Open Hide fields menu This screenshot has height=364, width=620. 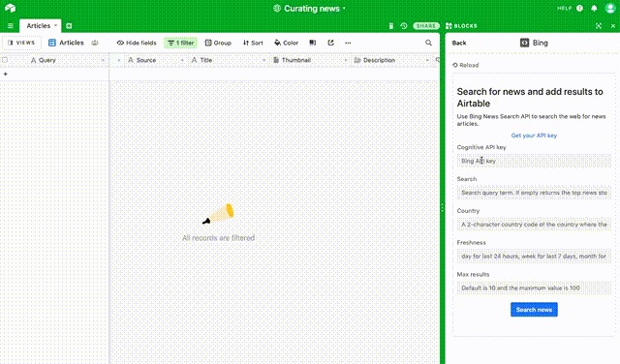point(137,43)
